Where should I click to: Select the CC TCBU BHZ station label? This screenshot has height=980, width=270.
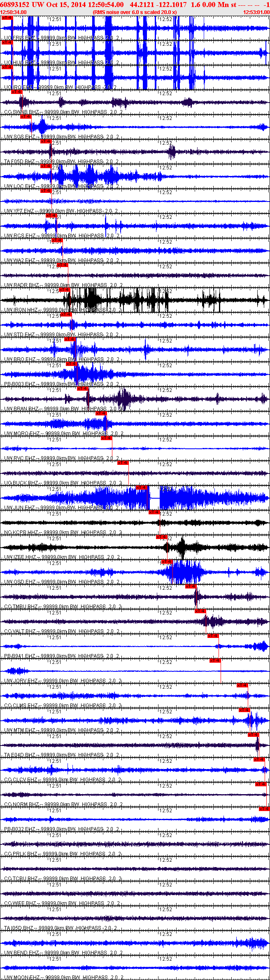click(x=63, y=879)
